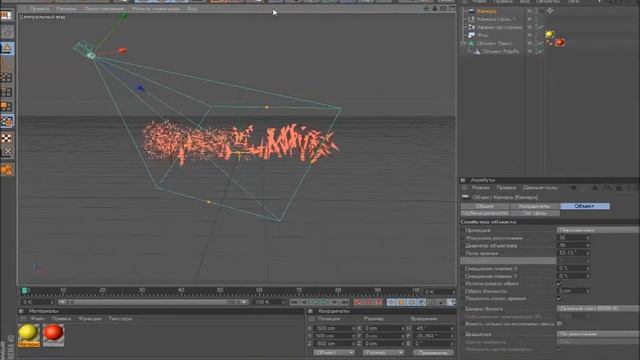This screenshot has width=640, height=360.
Task: Toggle the Использовать обрез checkbox
Action: 559,284
